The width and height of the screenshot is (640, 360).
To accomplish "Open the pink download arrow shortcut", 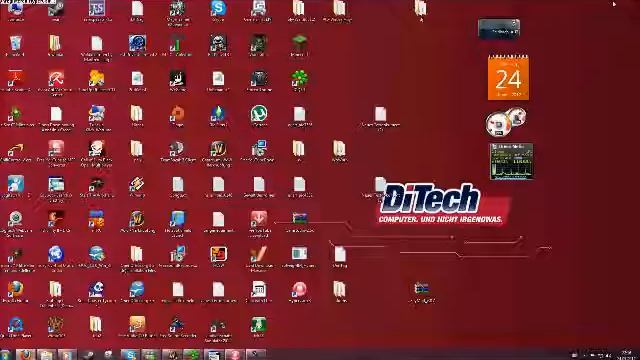I will [258, 219].
